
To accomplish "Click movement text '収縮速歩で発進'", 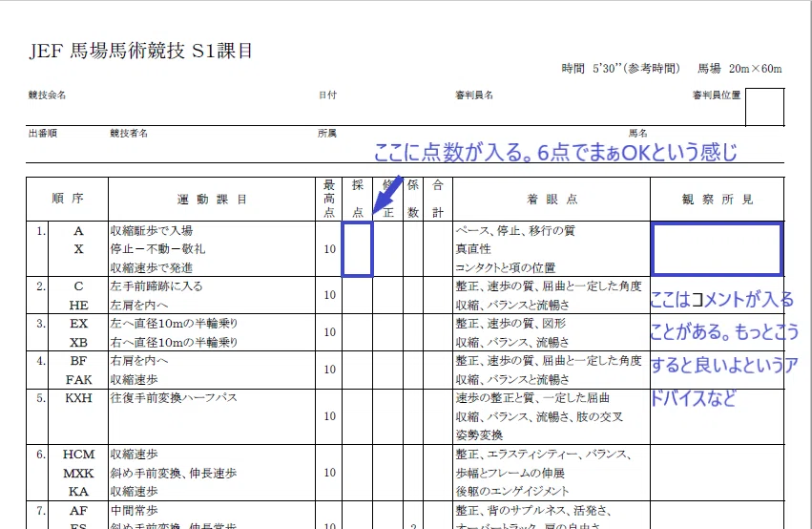I will click(151, 268).
